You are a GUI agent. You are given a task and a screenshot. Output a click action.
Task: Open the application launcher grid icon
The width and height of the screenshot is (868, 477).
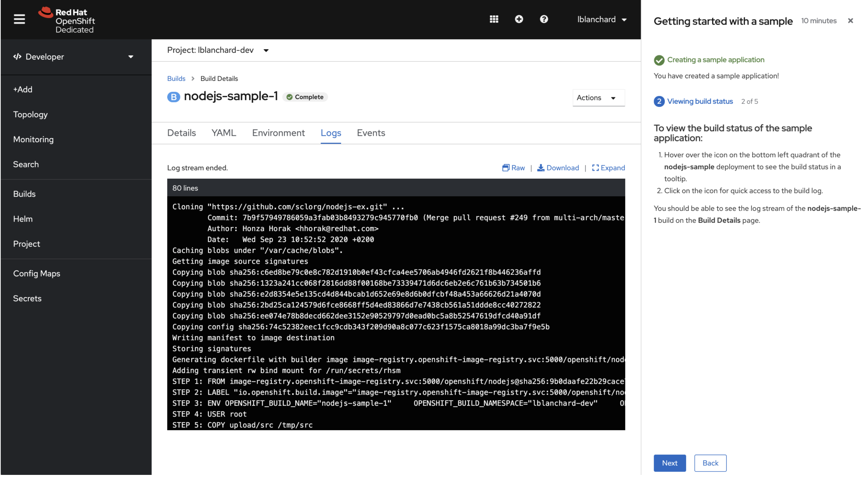tap(494, 19)
